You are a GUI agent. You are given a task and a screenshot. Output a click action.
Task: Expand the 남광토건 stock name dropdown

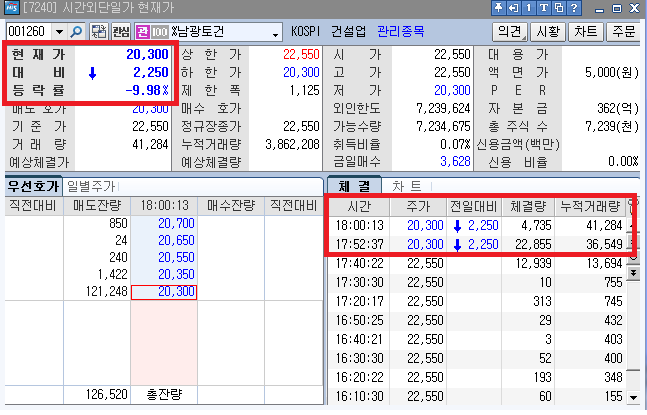(x=275, y=35)
